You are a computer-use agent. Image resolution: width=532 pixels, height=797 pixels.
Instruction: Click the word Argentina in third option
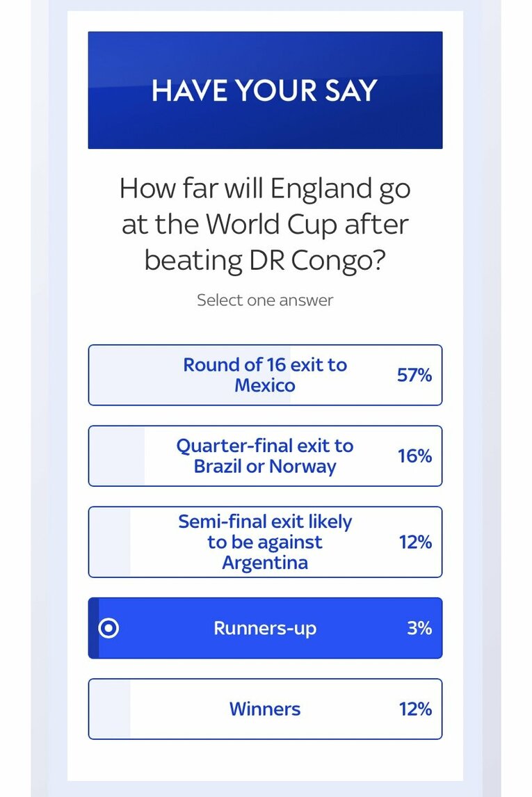(265, 563)
